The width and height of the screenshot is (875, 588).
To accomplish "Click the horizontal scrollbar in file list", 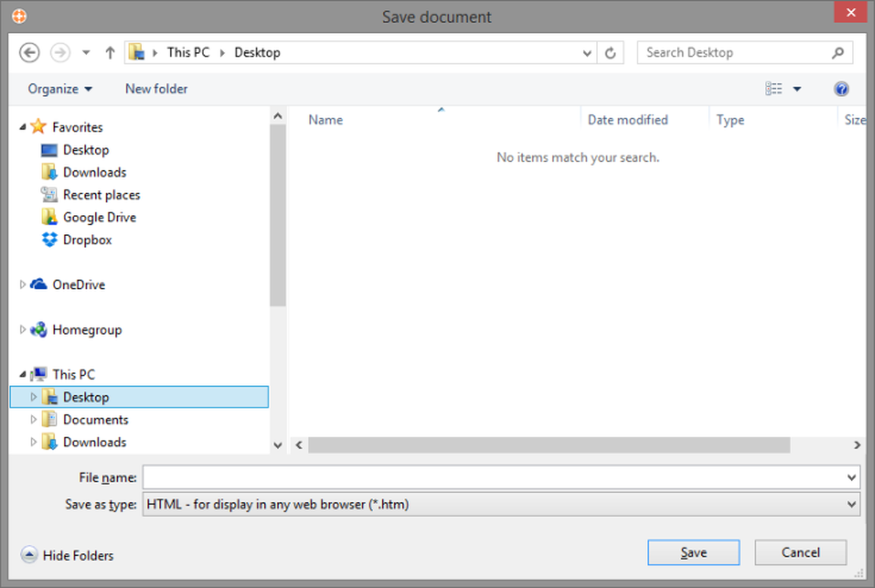I will (x=548, y=445).
